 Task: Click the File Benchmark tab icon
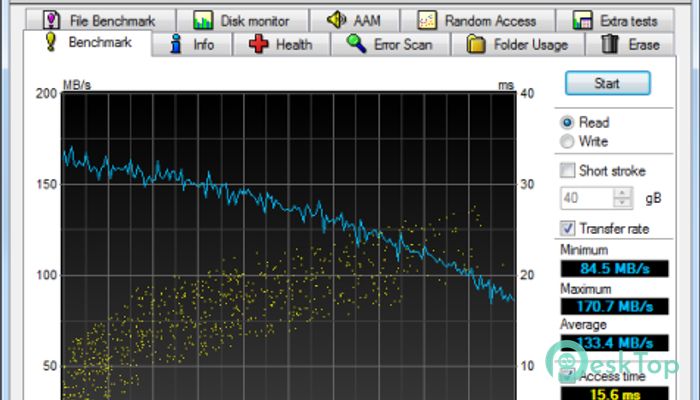tap(51, 20)
